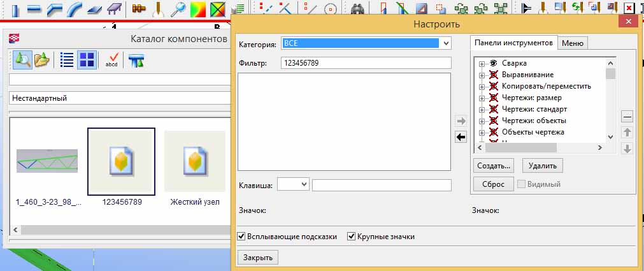Image resolution: width=644 pixels, height=271 pixels.
Task: Toggle the Видимый checkbox
Action: [522, 184]
